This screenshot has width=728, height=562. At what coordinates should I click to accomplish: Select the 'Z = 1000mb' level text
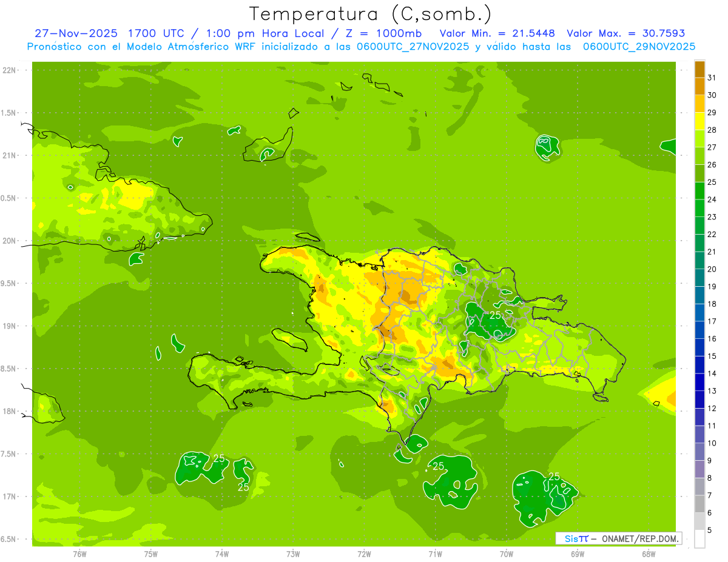[384, 33]
